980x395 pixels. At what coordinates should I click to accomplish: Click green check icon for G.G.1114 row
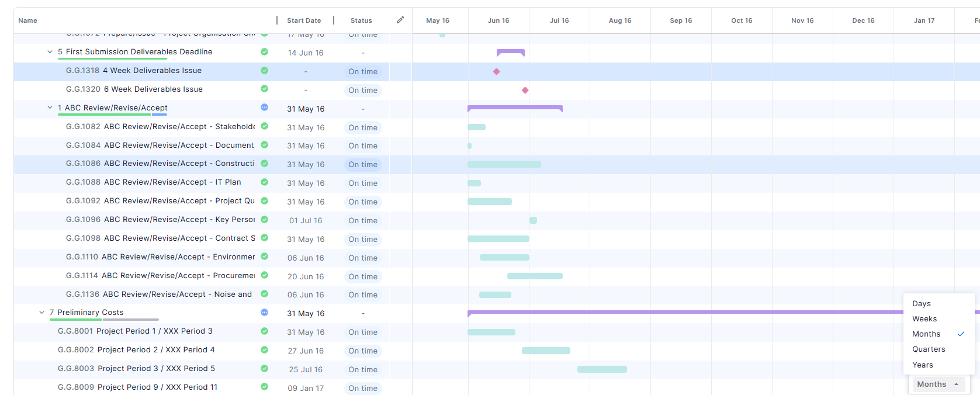click(x=264, y=275)
